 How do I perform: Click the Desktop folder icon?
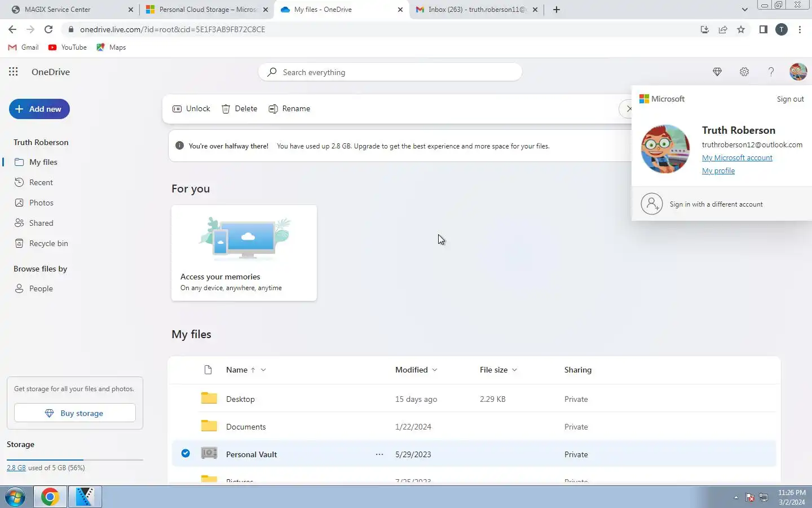[x=209, y=398]
